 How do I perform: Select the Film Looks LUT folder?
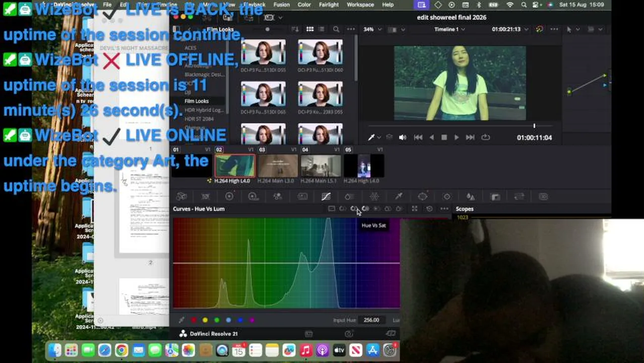[197, 101]
